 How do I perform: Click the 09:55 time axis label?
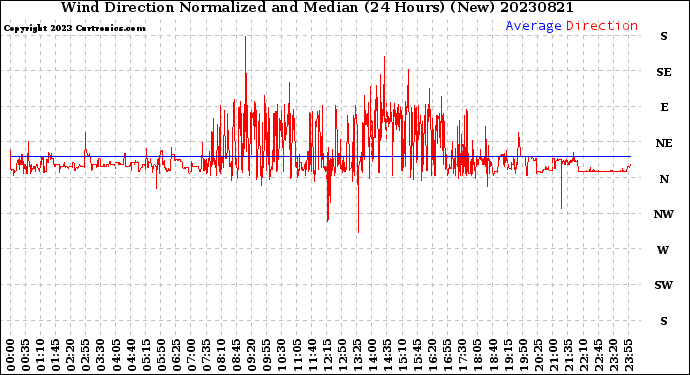[267, 355]
